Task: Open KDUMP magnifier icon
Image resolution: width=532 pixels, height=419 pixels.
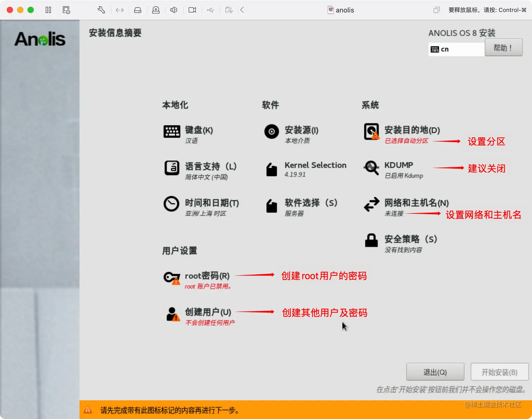Action: 372,168
